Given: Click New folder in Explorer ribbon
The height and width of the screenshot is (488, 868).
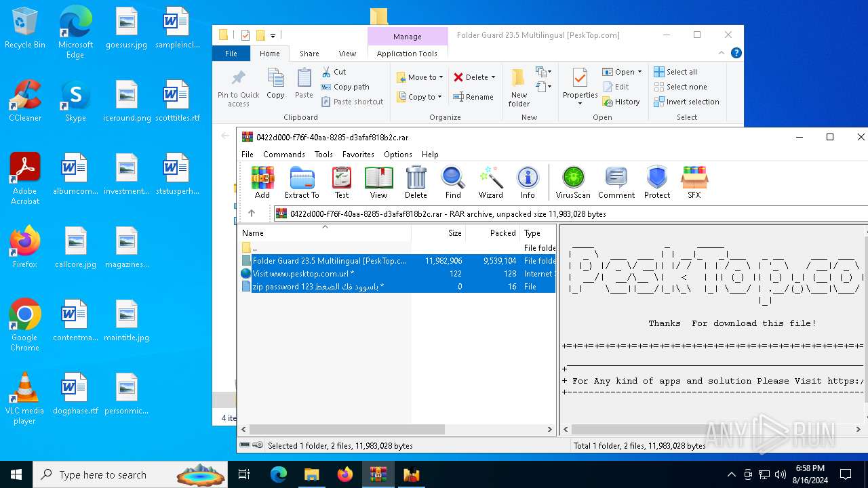Looking at the screenshot, I should (519, 88).
